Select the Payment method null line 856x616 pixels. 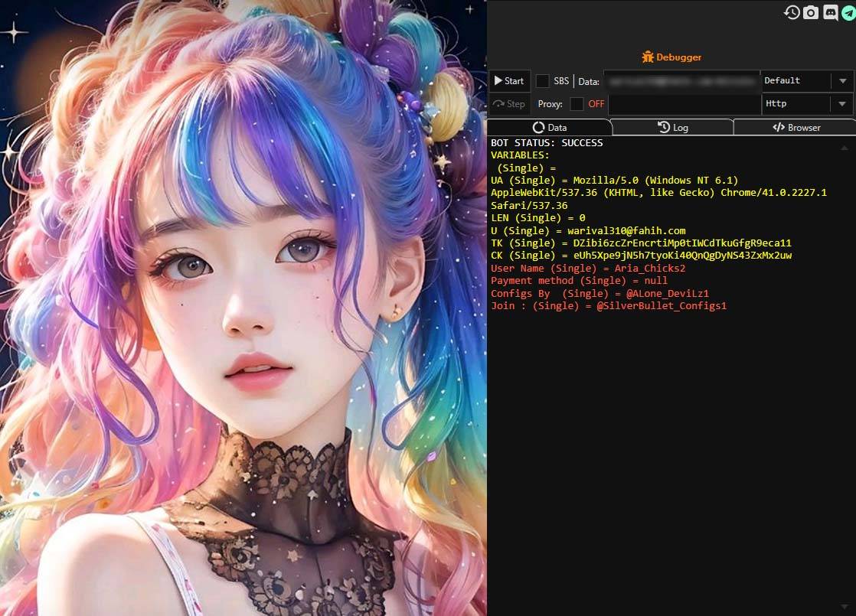point(579,280)
